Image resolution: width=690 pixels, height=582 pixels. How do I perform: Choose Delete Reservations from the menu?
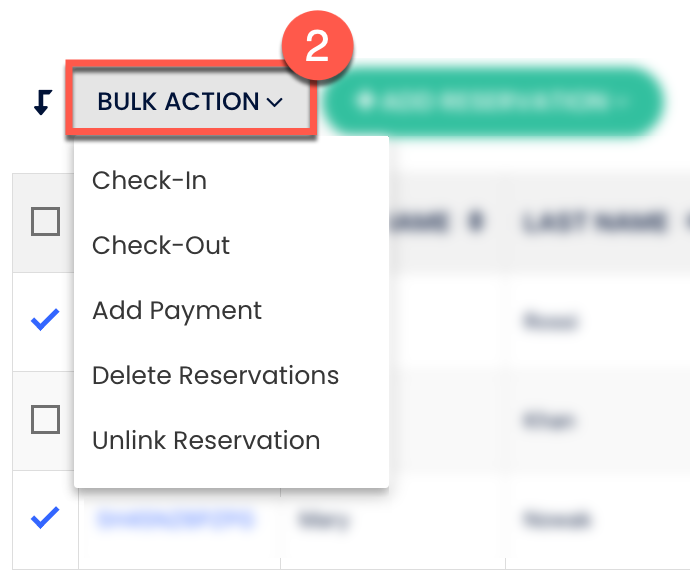coord(215,376)
